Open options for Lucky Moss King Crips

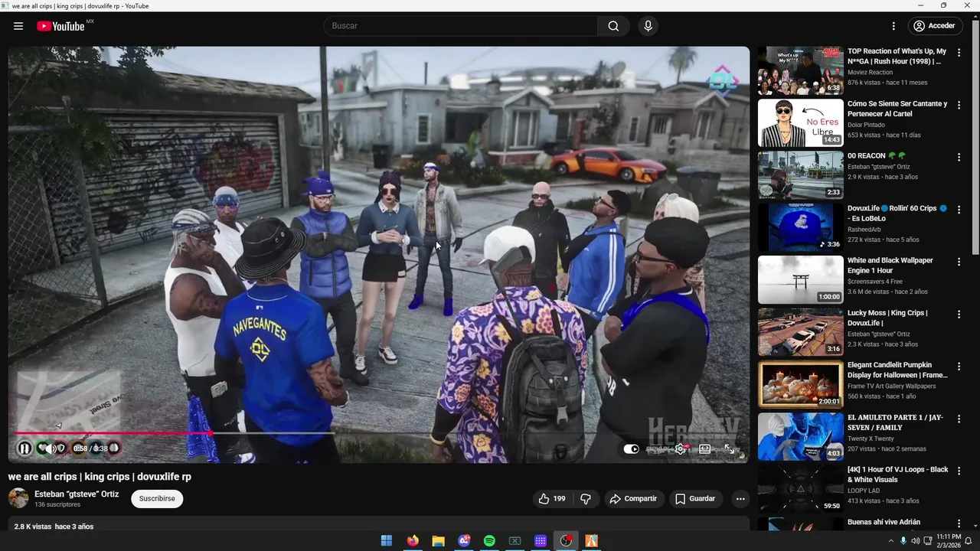click(x=959, y=314)
